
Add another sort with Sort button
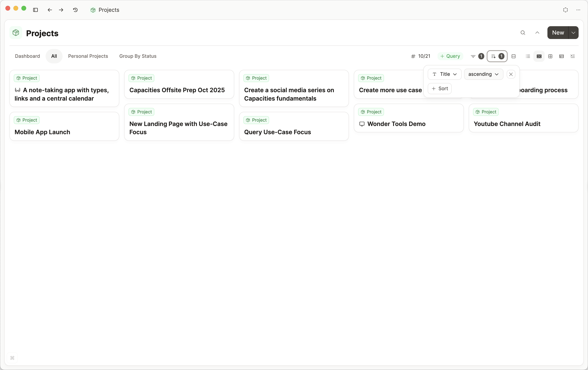440,88
